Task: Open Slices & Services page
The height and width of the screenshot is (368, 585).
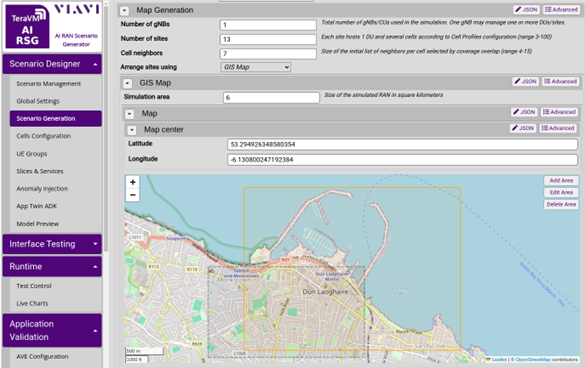Action: click(40, 171)
